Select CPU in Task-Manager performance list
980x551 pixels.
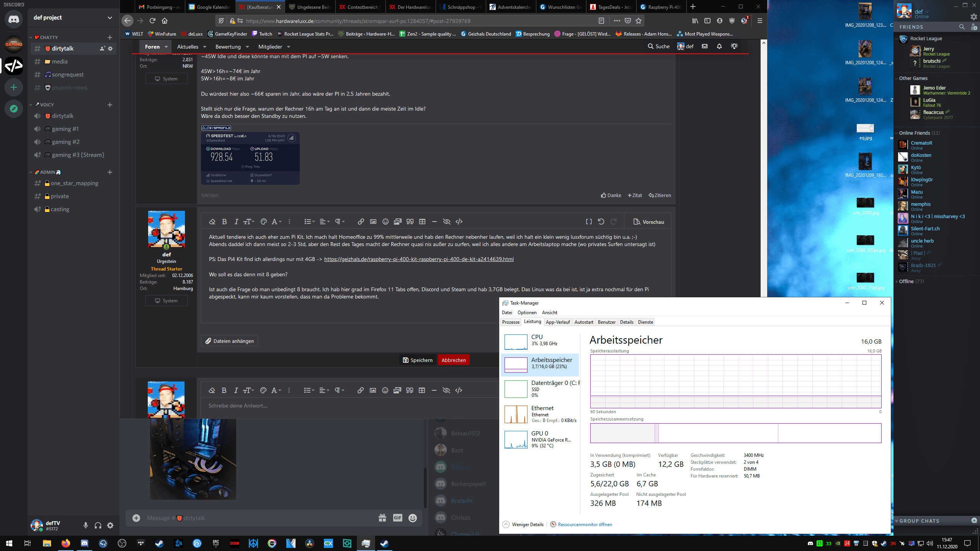[541, 341]
